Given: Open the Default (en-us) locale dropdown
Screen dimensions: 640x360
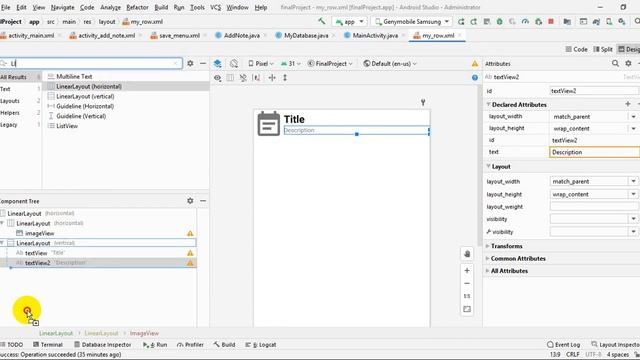Looking at the screenshot, I should click(x=390, y=64).
